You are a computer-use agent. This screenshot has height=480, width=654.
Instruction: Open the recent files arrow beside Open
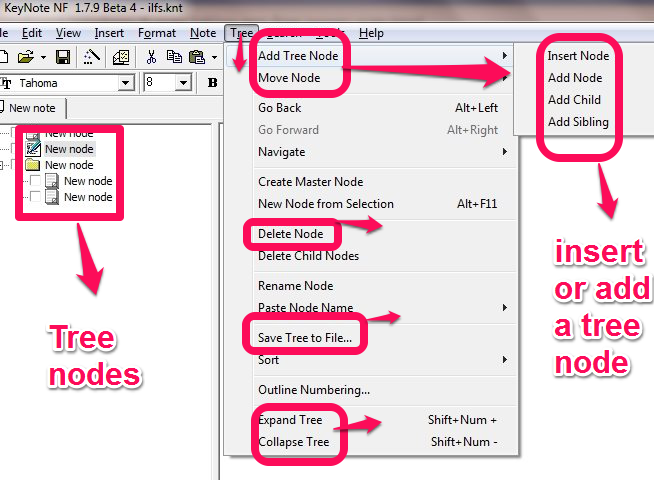[43, 58]
